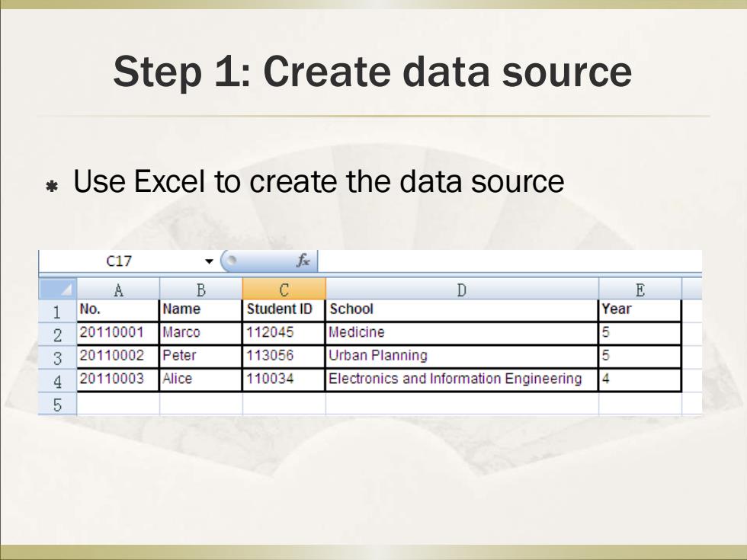Click cell containing Alice
This screenshot has height=560, width=747.
[x=200, y=380]
